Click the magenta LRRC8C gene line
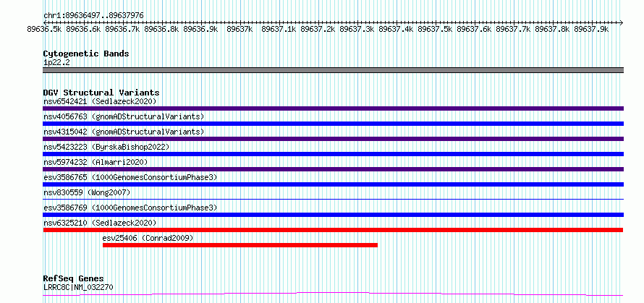Screen dimensions: 644x303 (x=333, y=294)
